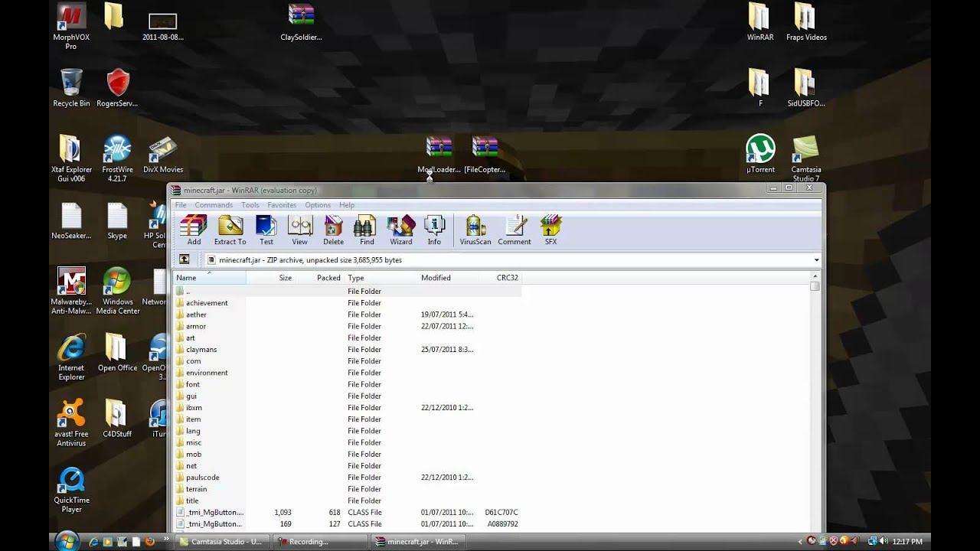980x551 pixels.
Task: Open the View tool in WinRAR
Action: point(299,230)
